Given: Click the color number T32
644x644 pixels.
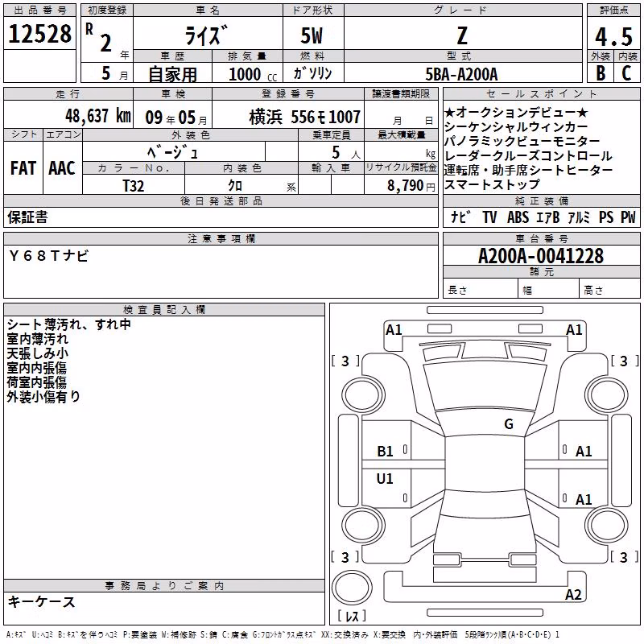Looking at the screenshot, I should coord(134,186).
